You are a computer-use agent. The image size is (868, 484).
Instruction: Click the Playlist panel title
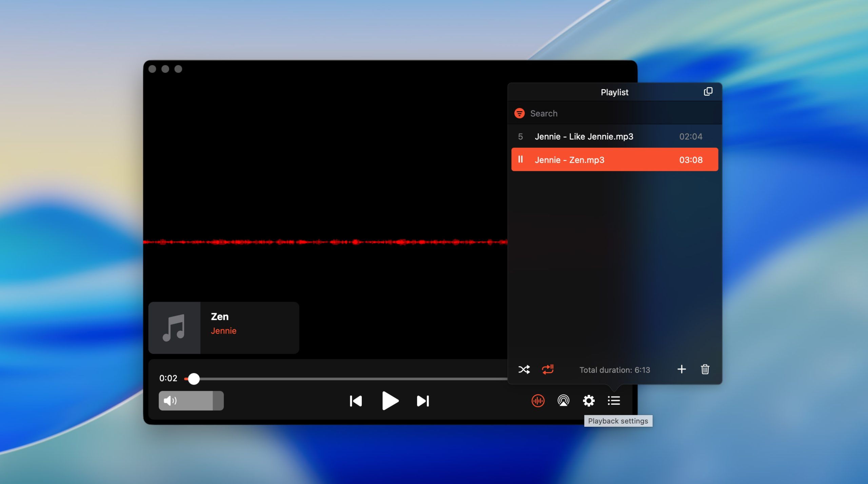click(614, 92)
